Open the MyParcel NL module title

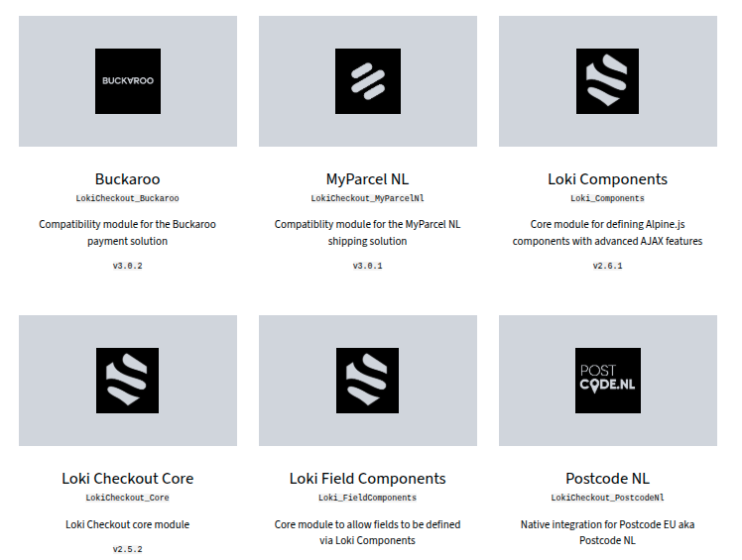(367, 179)
